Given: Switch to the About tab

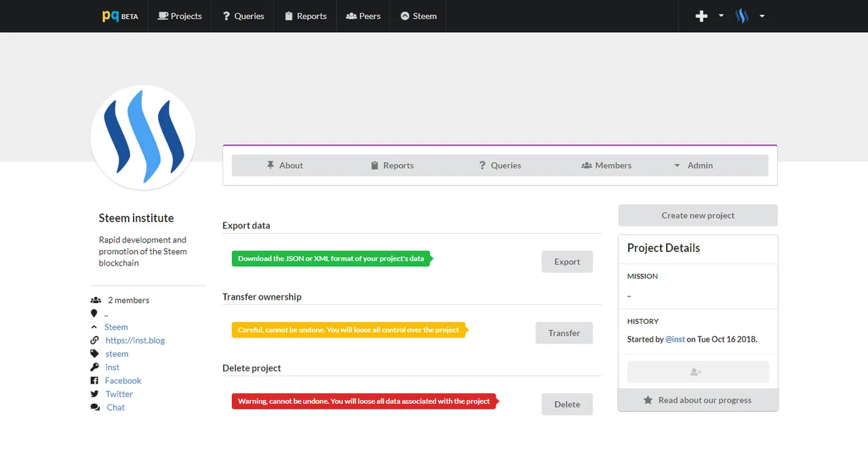Looking at the screenshot, I should (x=285, y=165).
